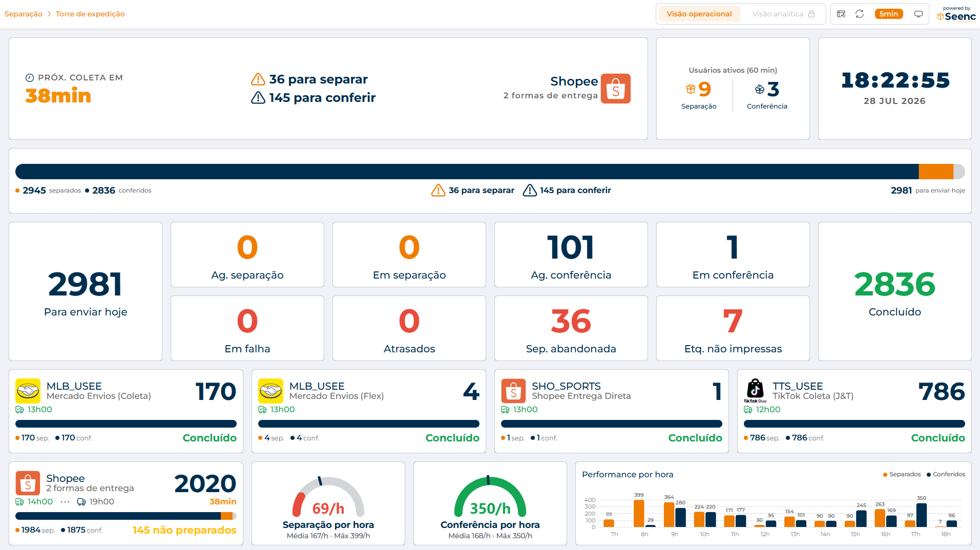Click the refresh data icon
This screenshot has height=550, width=980.
(860, 14)
